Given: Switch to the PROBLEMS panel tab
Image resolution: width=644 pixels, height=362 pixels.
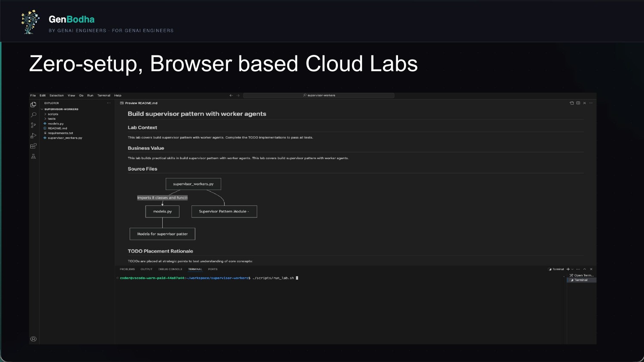Looking at the screenshot, I should [x=127, y=269].
